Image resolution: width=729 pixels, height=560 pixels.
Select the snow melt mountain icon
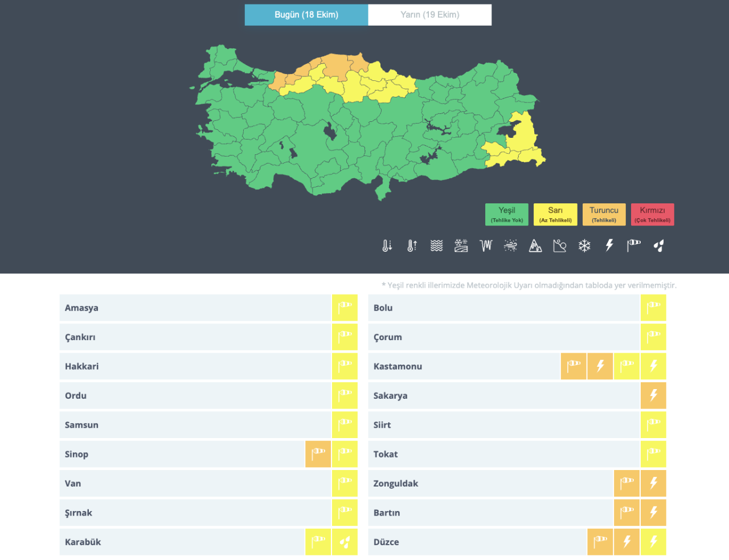pyautogui.click(x=535, y=246)
